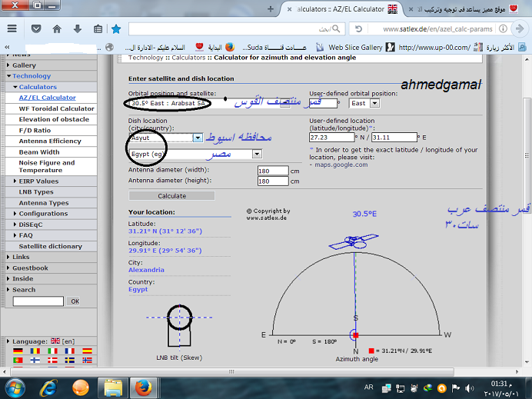This screenshot has height=399, width=532.
Task: Click the Antenna diameter width field
Action: pyautogui.click(x=272, y=171)
